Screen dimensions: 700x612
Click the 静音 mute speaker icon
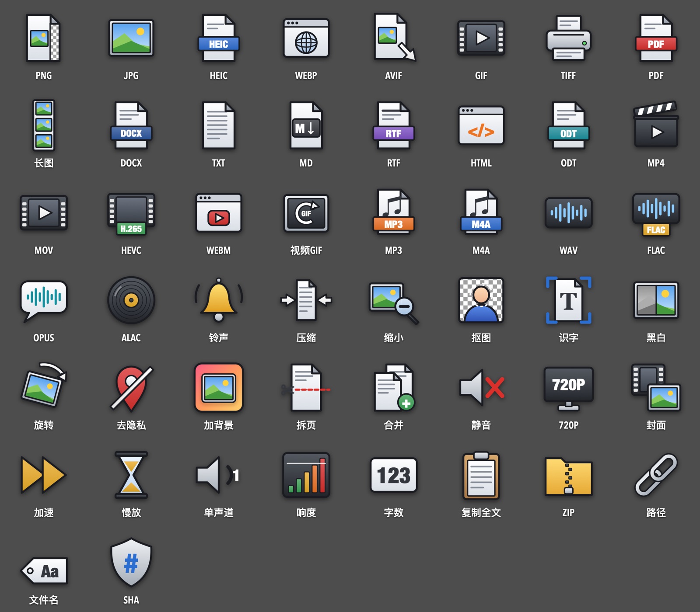click(x=482, y=387)
